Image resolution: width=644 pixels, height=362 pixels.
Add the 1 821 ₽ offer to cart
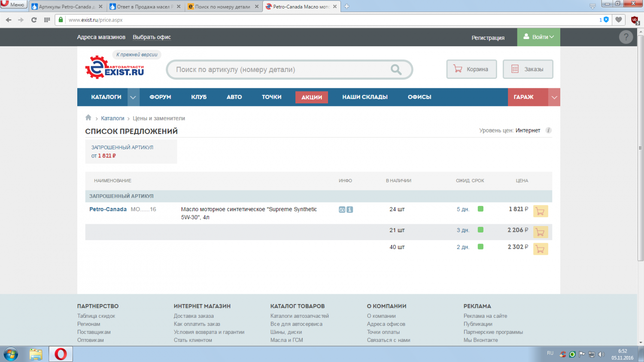(541, 211)
